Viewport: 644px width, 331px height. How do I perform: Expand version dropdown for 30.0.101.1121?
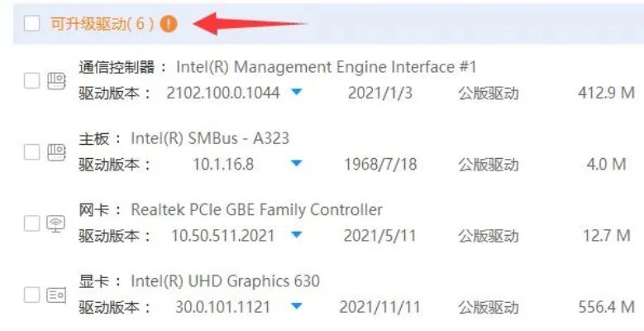(297, 307)
